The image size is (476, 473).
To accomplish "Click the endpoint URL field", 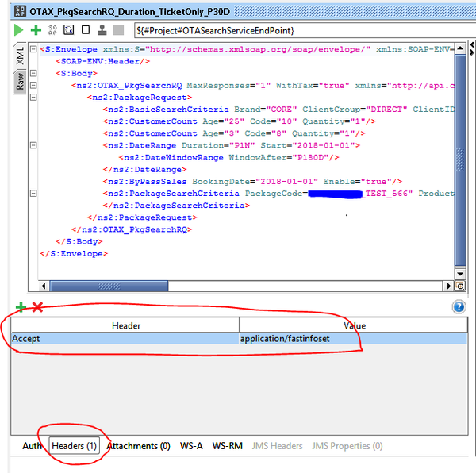I will 301,30.
